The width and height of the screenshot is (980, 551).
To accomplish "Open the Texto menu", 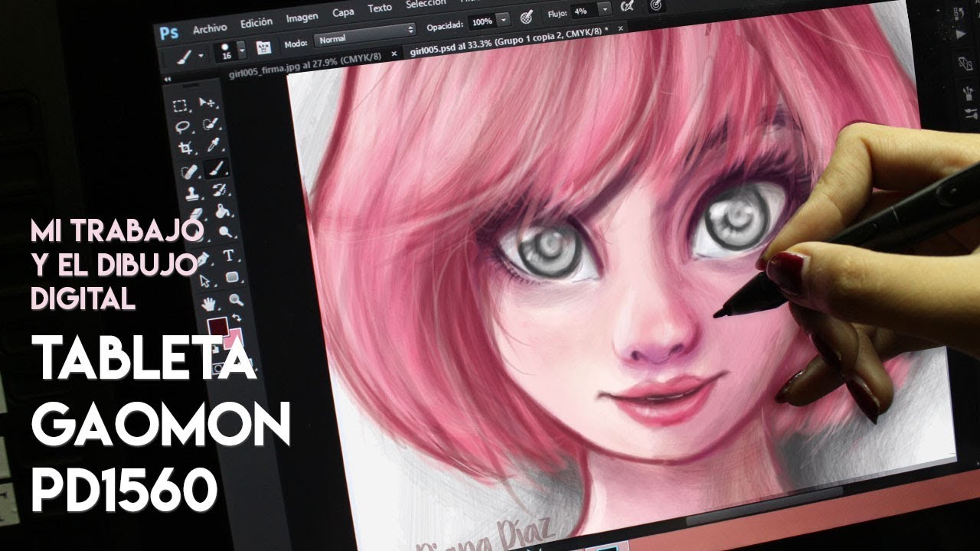I will 379,8.
